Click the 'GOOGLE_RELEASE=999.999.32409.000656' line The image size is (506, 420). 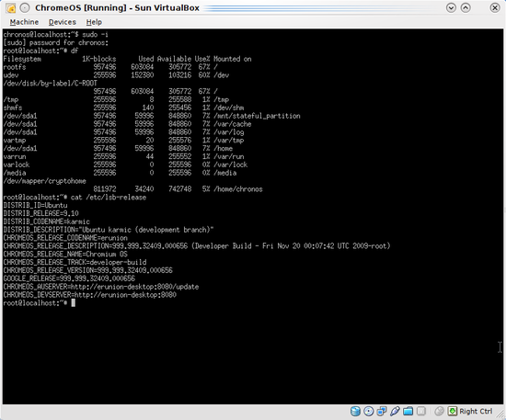pos(69,278)
